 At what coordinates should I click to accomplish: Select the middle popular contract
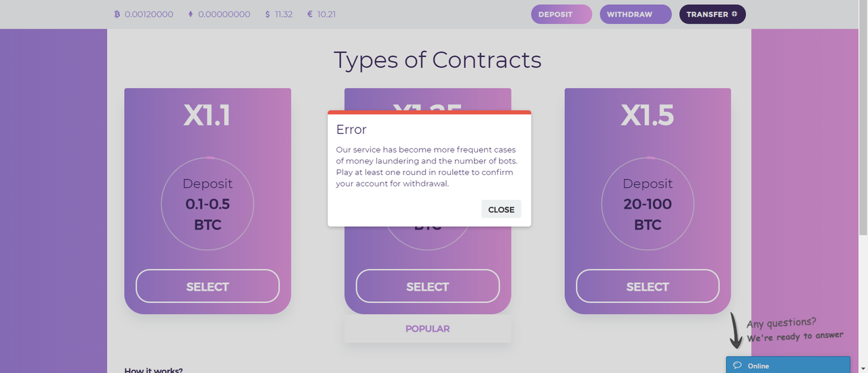pos(427,286)
